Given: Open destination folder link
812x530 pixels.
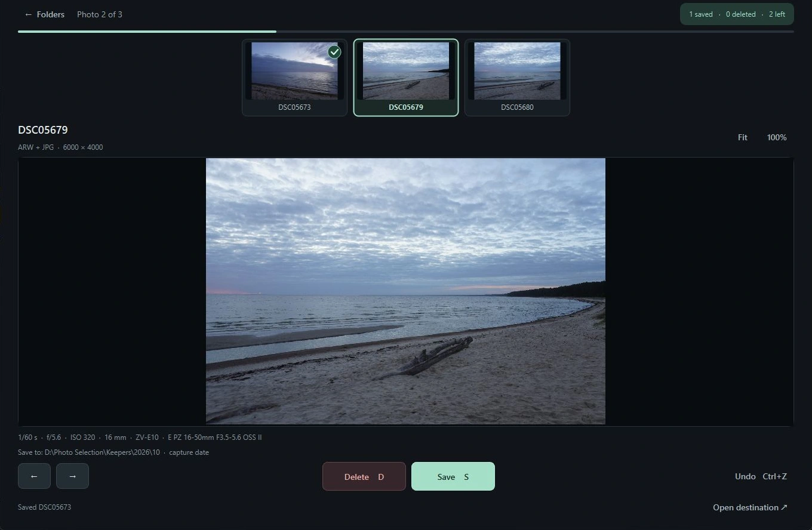Looking at the screenshot, I should (x=750, y=507).
